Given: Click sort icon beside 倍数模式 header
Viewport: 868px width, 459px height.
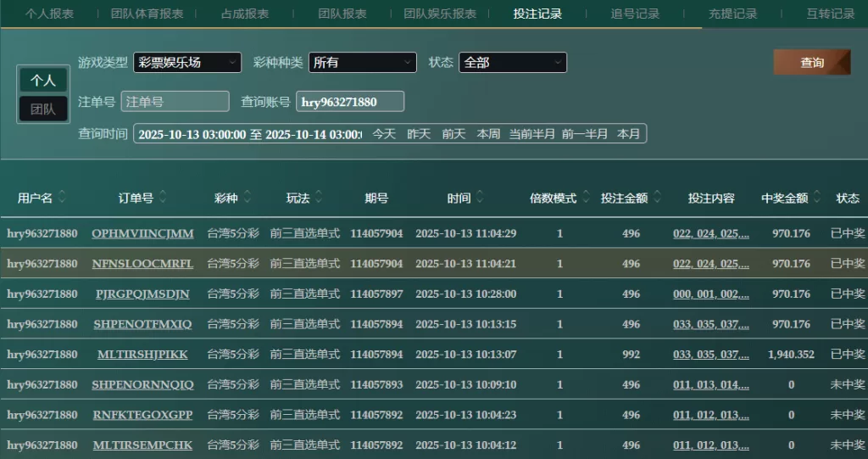Looking at the screenshot, I should tap(585, 198).
